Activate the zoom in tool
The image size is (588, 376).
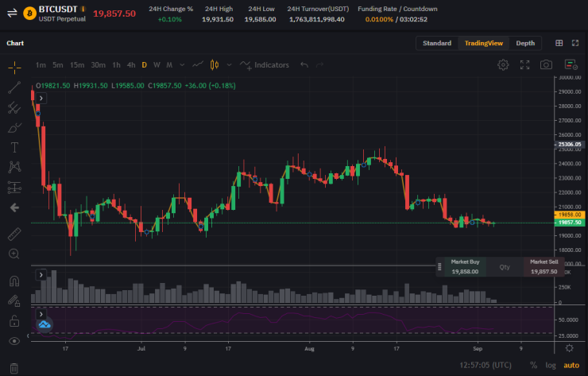[14, 254]
